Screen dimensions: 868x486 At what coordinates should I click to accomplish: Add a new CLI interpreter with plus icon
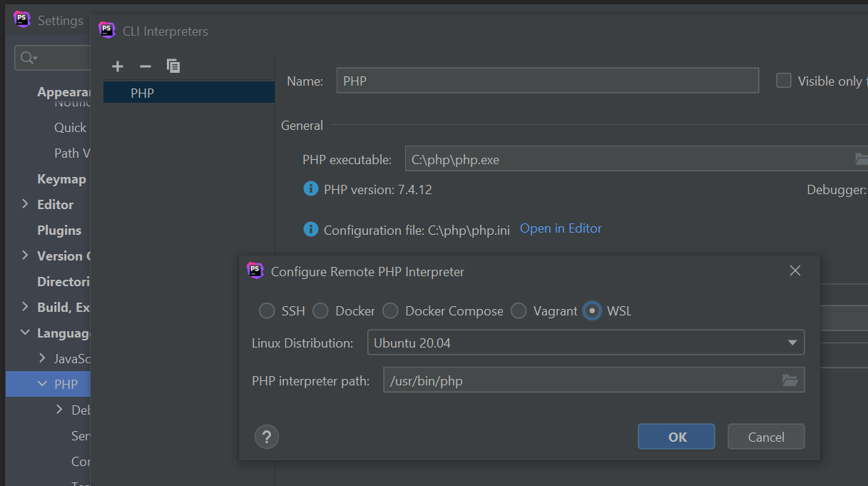point(118,66)
